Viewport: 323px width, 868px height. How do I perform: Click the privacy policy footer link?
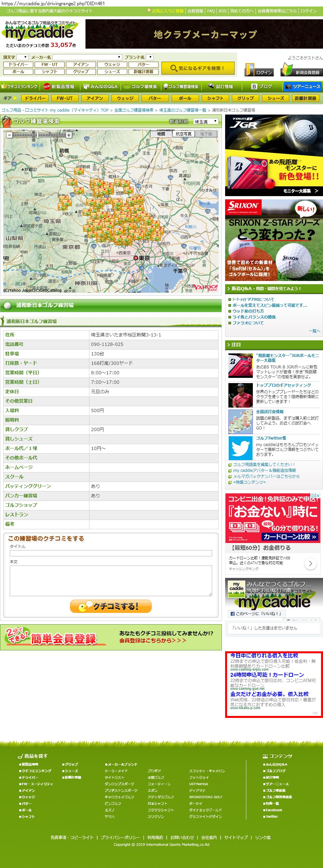click(120, 837)
